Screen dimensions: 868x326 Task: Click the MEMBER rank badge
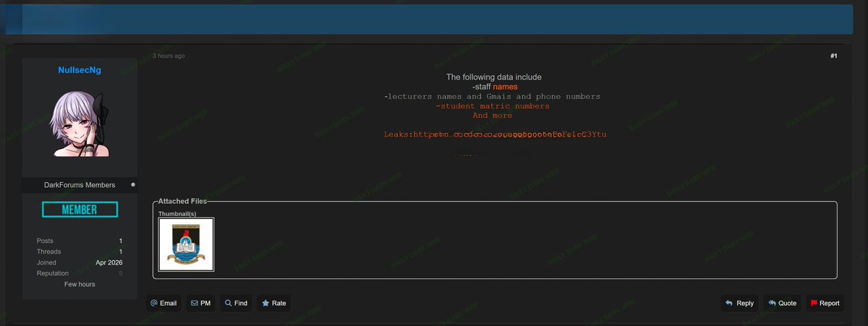[x=80, y=209]
